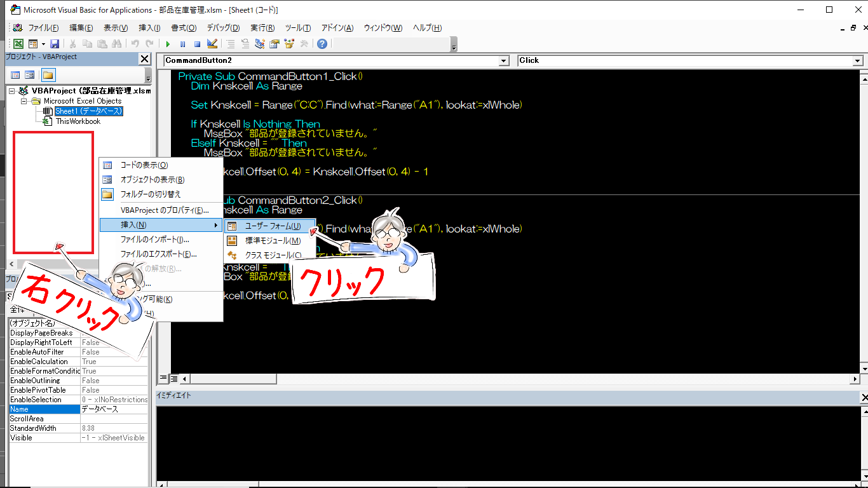Toggle Design Mode toolbar icon
The height and width of the screenshot is (488, 868).
coord(212,44)
